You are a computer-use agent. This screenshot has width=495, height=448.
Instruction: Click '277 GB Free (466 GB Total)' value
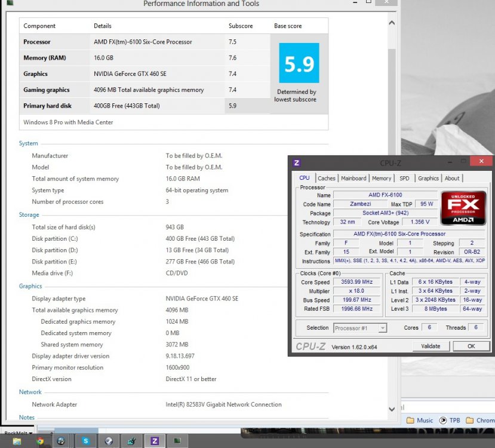tap(200, 262)
